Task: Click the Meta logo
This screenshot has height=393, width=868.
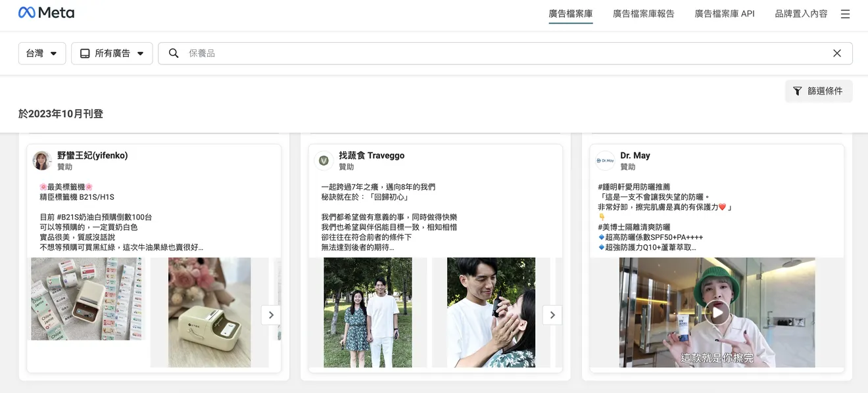Action: (x=46, y=12)
